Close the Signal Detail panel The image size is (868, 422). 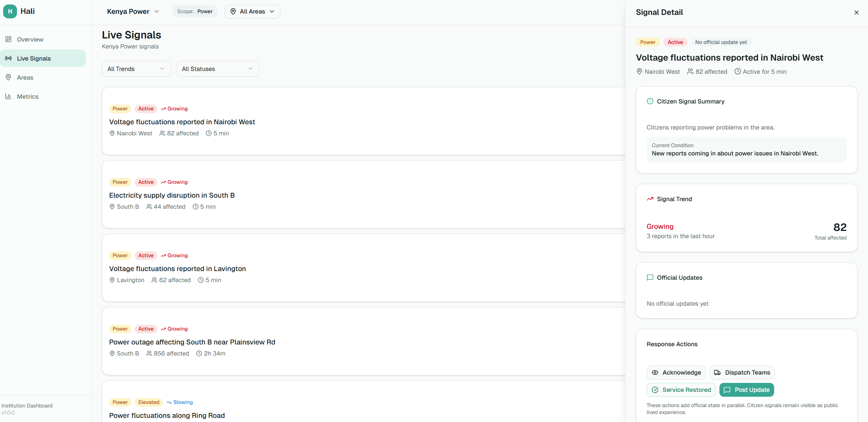pyautogui.click(x=857, y=12)
